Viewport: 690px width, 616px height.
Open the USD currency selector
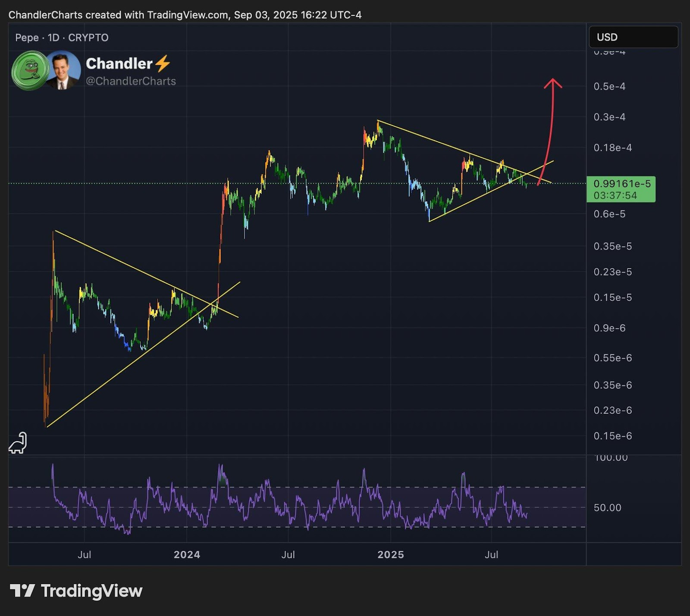634,37
